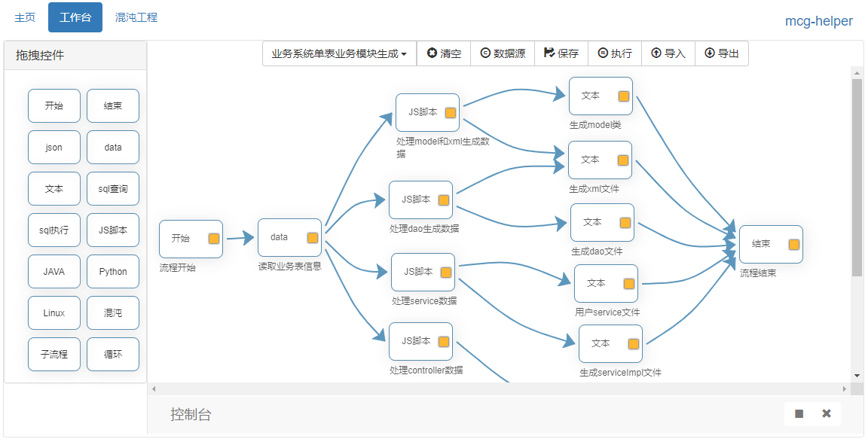Toggle orange square on 结束 node
Viewport: 868px width, 442px height.
click(793, 245)
